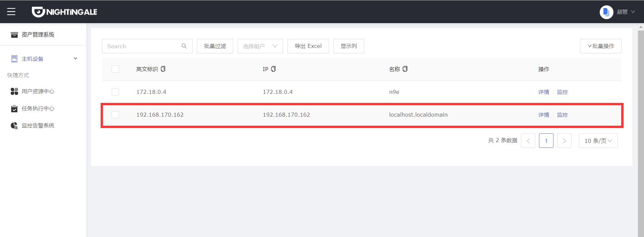Viewport: 644px width, 237px height.
Task: Click the scrollbar up arrow
Action: click(x=641, y=26)
